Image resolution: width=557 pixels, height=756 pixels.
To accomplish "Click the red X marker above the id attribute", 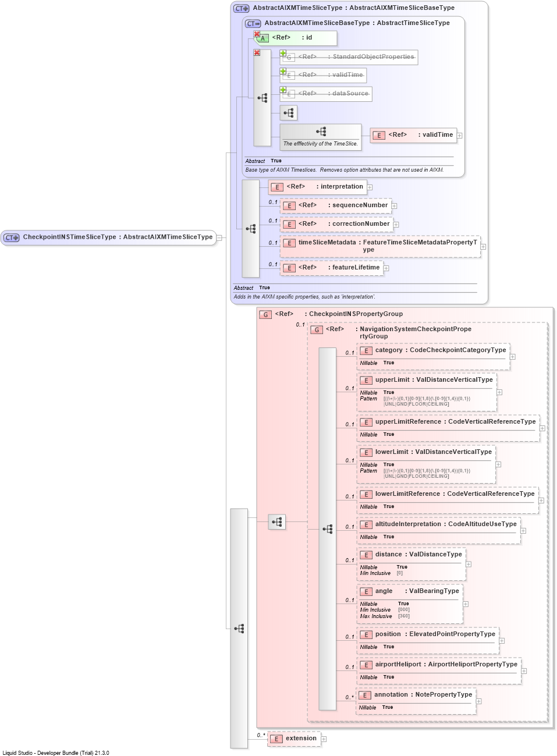I will pyautogui.click(x=257, y=34).
